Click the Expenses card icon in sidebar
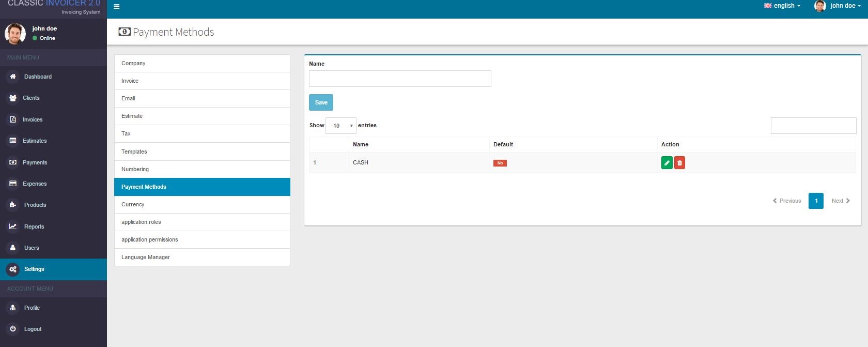Viewport: 868px width, 347px height. 13,184
